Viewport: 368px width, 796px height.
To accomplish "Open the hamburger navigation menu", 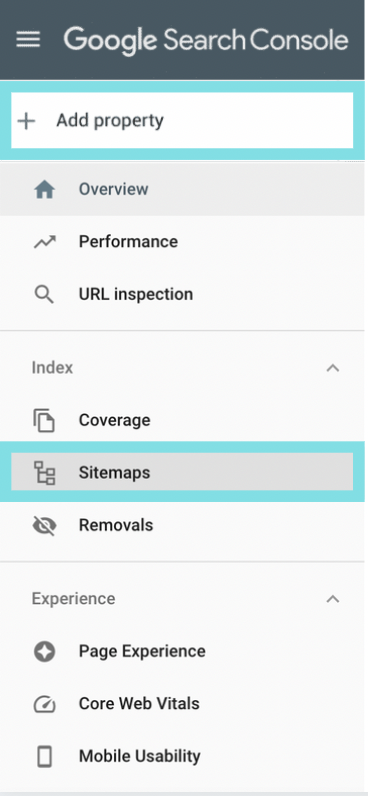I will 28,39.
